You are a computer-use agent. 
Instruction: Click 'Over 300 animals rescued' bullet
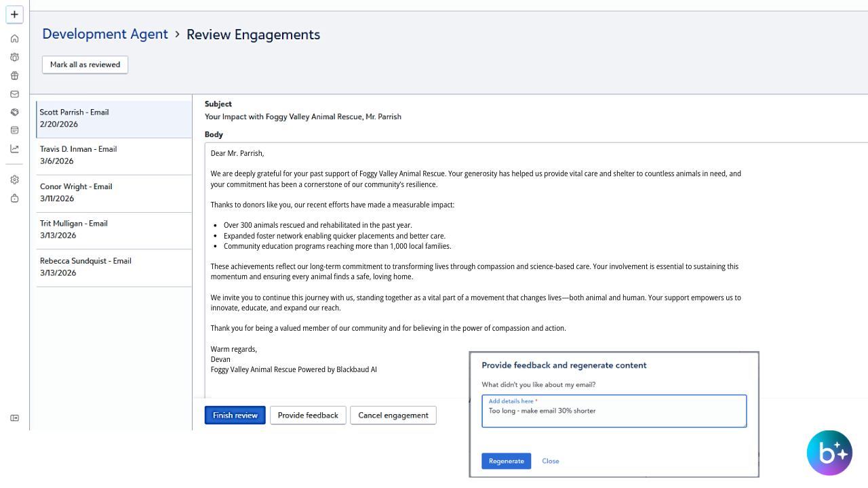317,225
